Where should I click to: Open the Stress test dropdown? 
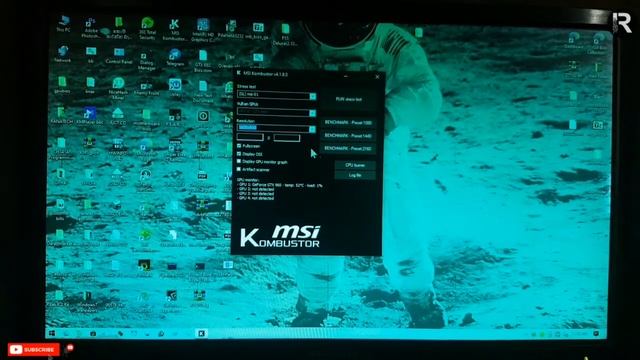tap(276, 96)
